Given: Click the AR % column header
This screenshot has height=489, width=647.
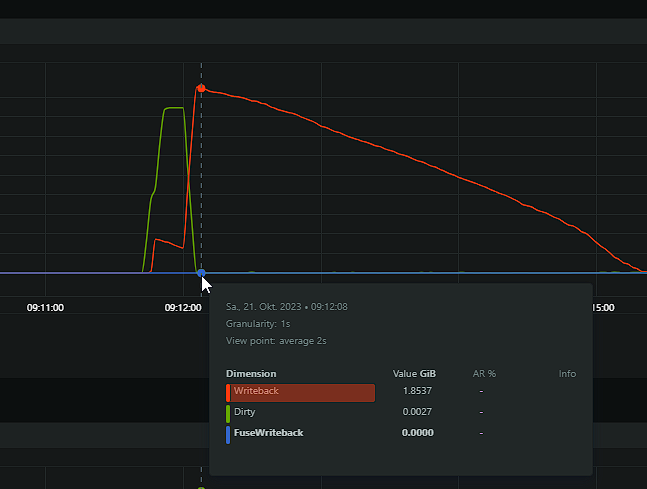Looking at the screenshot, I should [x=484, y=374].
